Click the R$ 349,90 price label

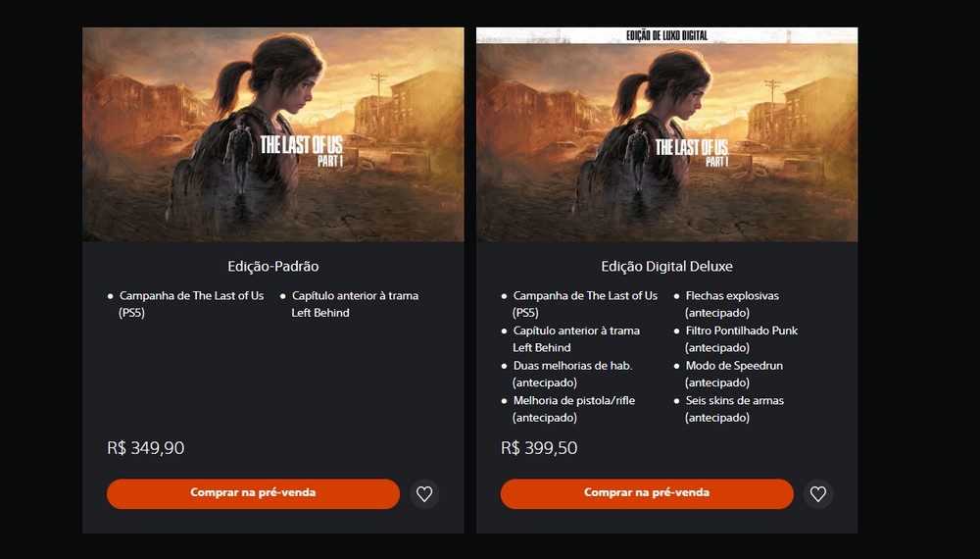(146, 448)
